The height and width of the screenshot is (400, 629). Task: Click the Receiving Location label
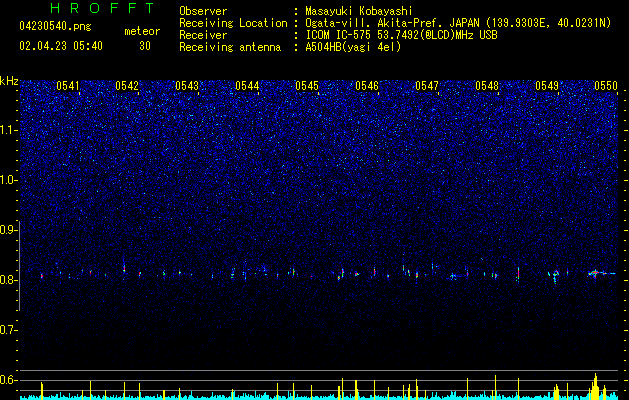tap(233, 23)
